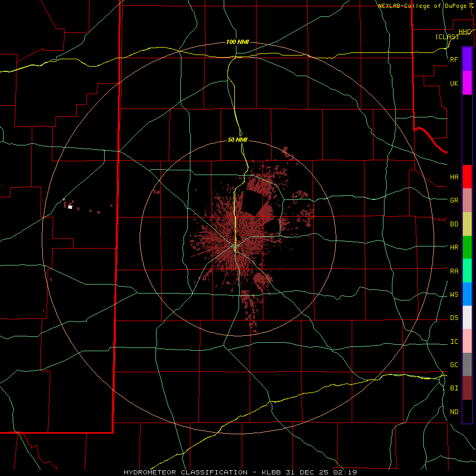The height and width of the screenshot is (476, 476).
Task: Click the HA legend label
Action: (454, 177)
